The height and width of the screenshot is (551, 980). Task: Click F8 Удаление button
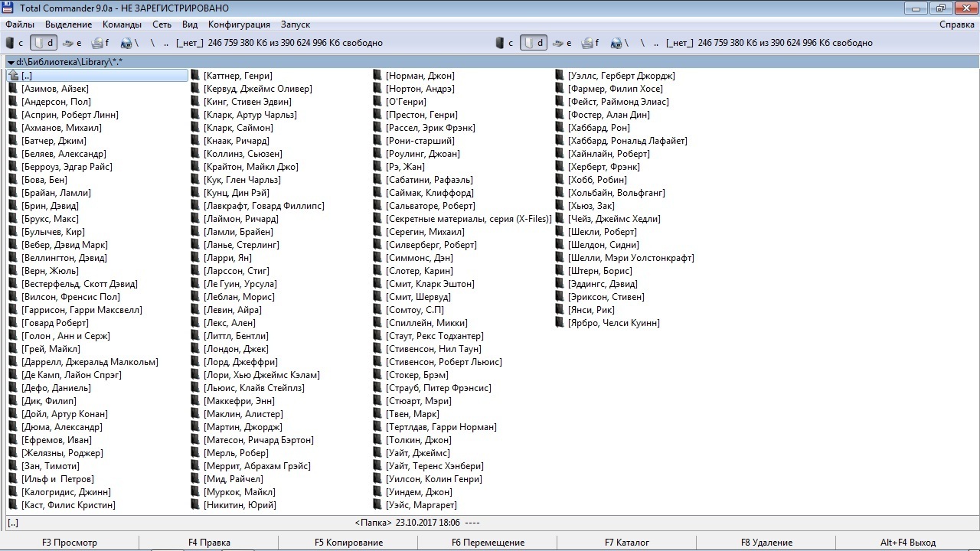tap(766, 543)
